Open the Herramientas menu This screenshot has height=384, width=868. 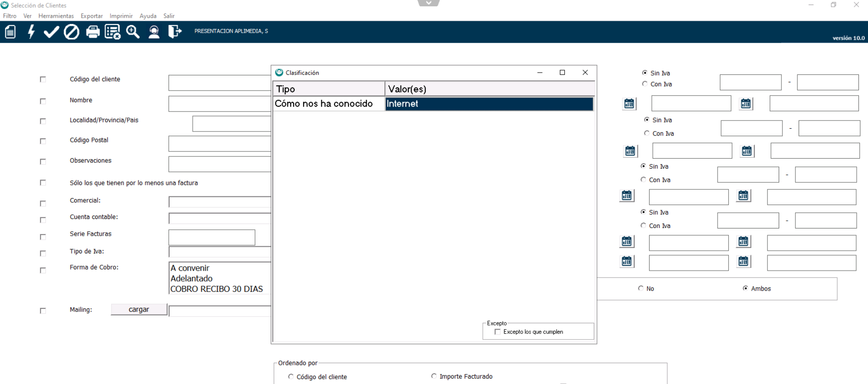coord(56,16)
